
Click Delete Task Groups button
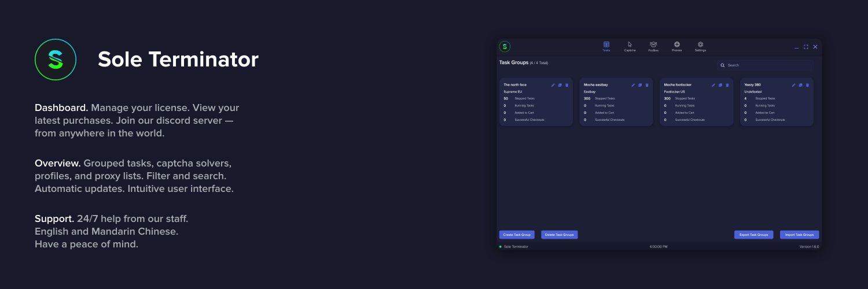point(560,235)
